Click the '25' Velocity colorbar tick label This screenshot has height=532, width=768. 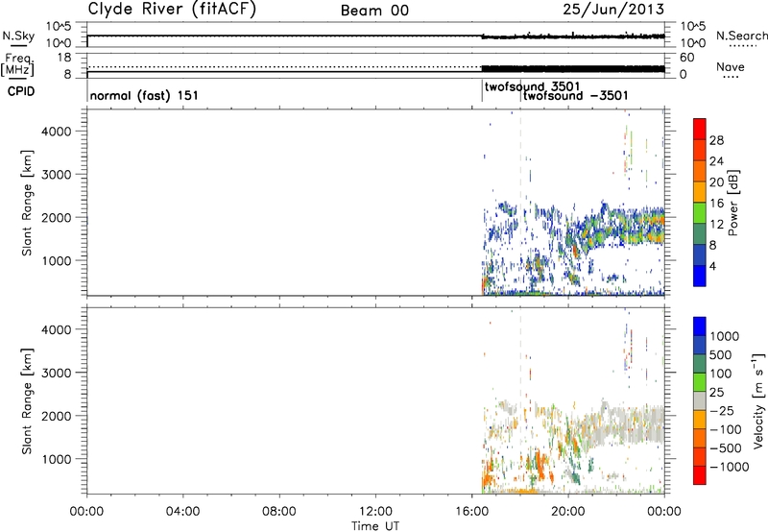point(716,393)
